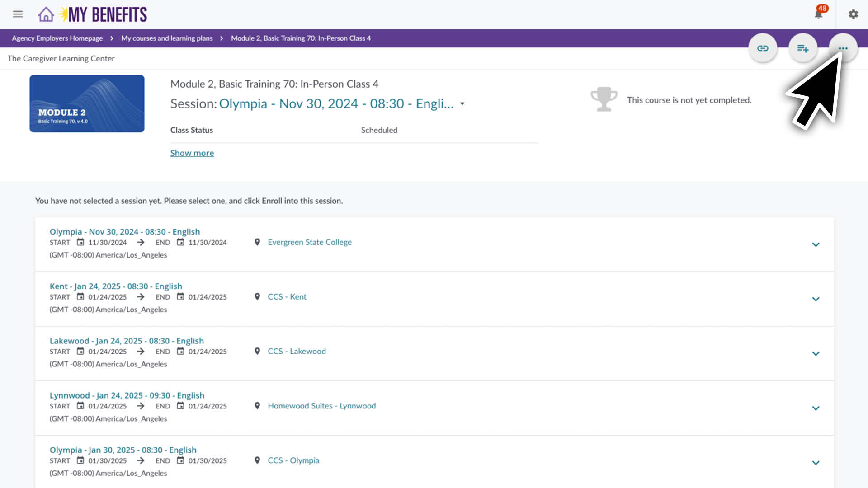The width and height of the screenshot is (868, 488).
Task: Expand the Kent Jan 24 session row
Action: pyautogui.click(x=816, y=299)
